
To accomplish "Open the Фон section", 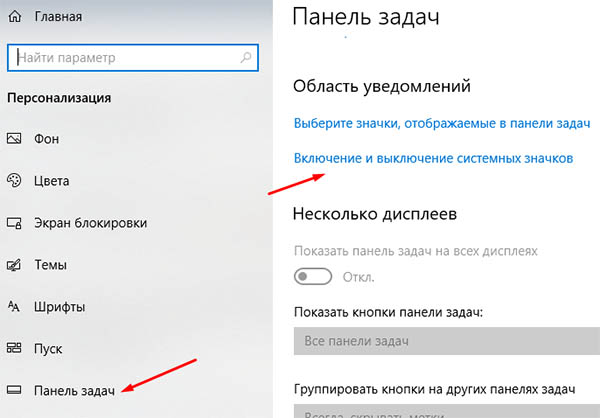I will click(x=47, y=139).
